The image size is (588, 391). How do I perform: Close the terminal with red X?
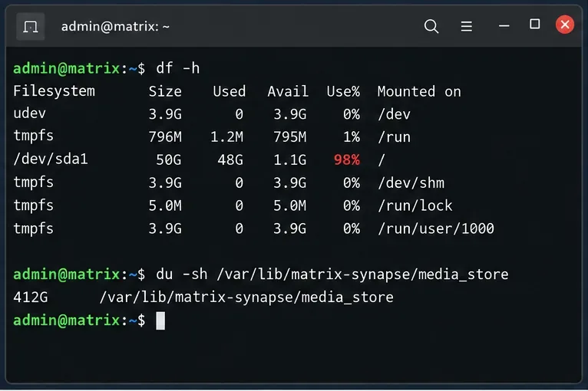565,25
